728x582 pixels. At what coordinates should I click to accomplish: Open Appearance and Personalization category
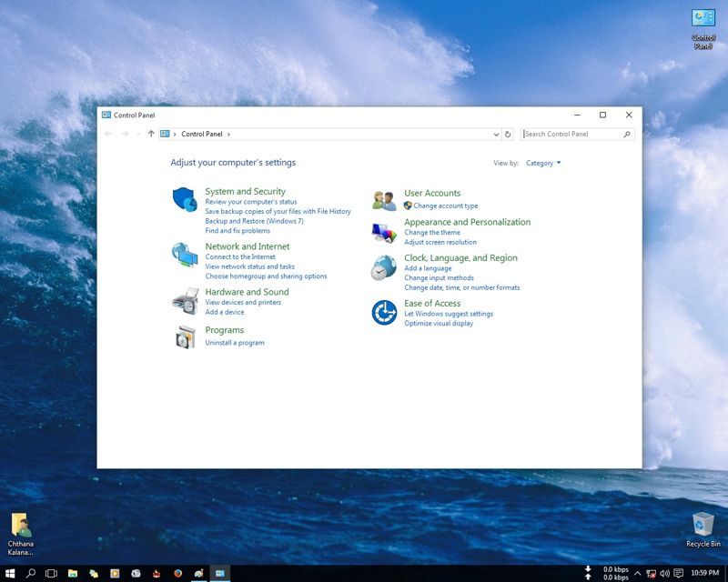point(467,222)
